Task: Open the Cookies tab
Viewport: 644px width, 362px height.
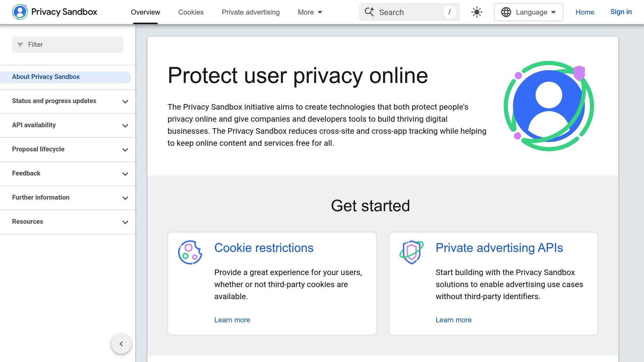Action: pyautogui.click(x=191, y=12)
